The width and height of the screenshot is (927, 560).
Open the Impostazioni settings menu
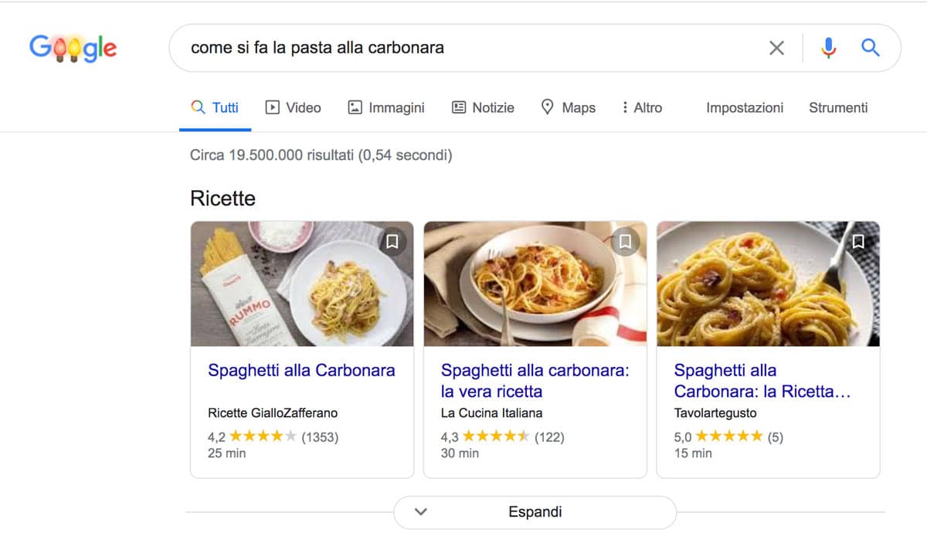pyautogui.click(x=745, y=107)
